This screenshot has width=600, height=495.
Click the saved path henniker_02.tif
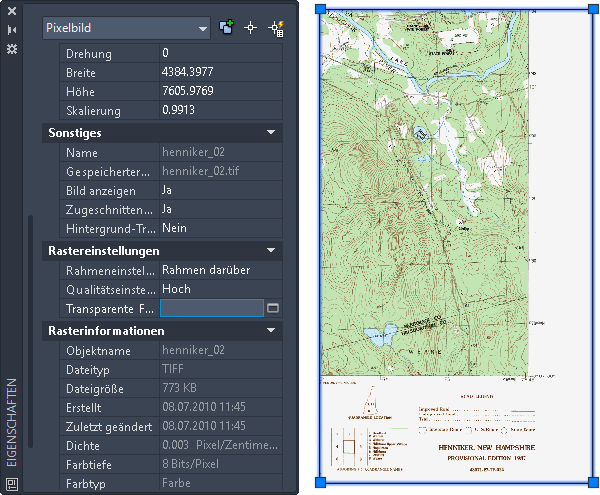point(221,171)
